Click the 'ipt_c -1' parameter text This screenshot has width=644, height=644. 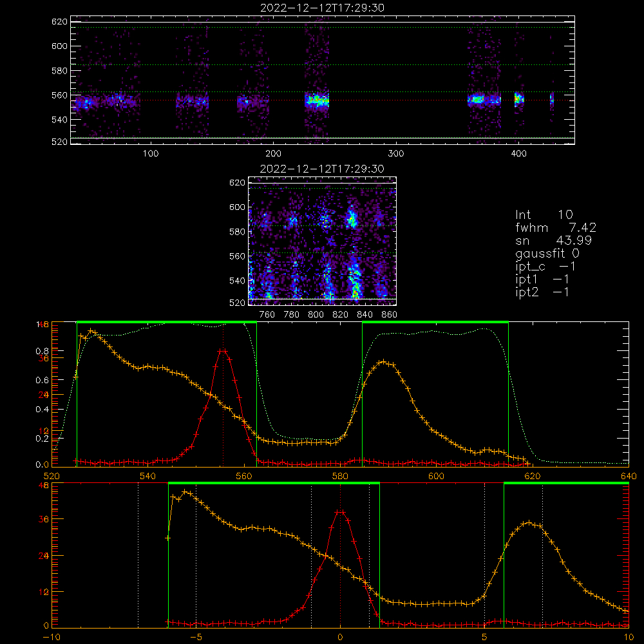pyautogui.click(x=545, y=267)
